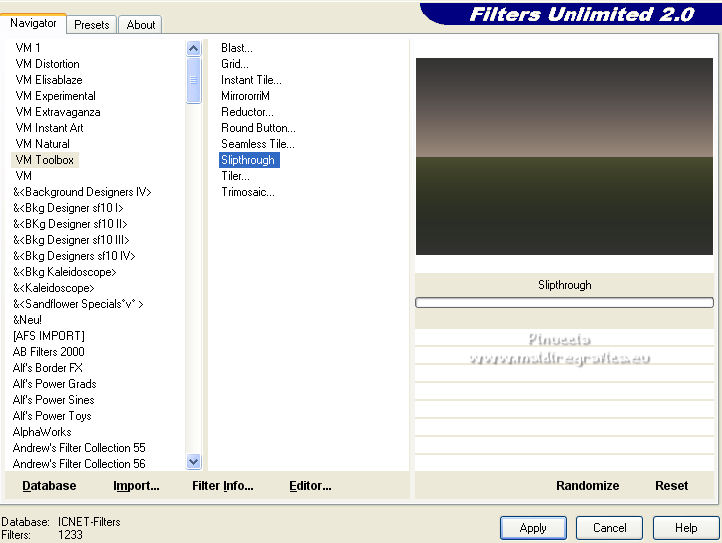The height and width of the screenshot is (543, 722).
Task: Select VM Experimental category
Action: 56,96
